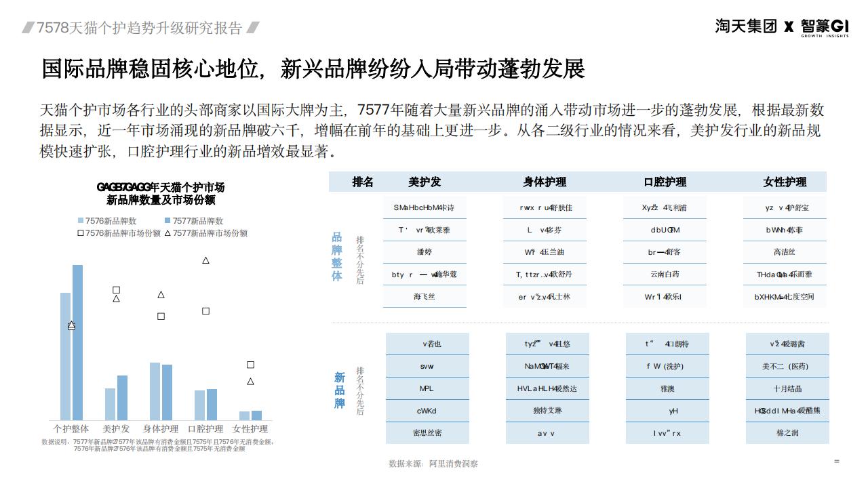Click the 排名 table header
Viewport: 868px width, 488px height.
point(363,182)
